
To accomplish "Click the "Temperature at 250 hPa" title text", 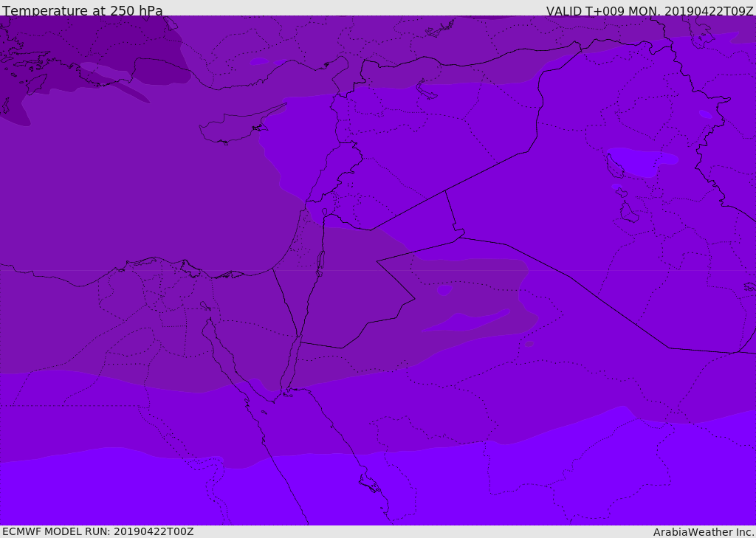I will [83, 10].
